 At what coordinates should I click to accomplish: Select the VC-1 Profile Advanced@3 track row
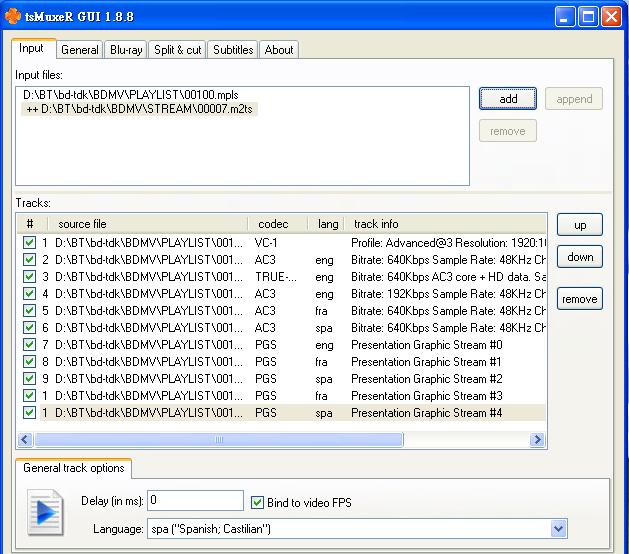click(282, 243)
